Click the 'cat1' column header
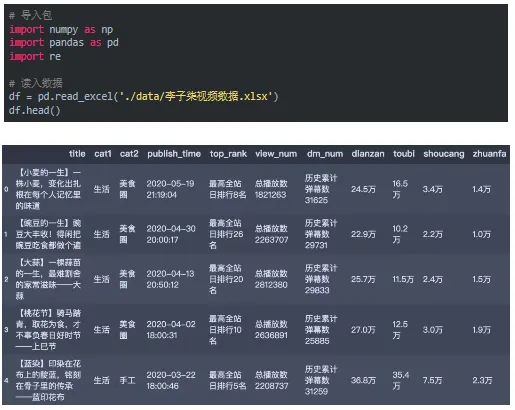Image resolution: width=515 pixels, height=410 pixels. coord(103,154)
